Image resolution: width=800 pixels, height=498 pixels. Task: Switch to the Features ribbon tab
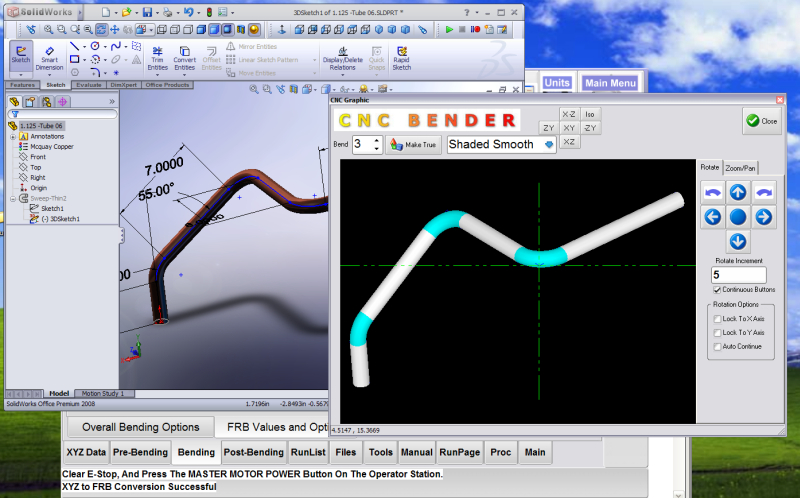(x=22, y=85)
